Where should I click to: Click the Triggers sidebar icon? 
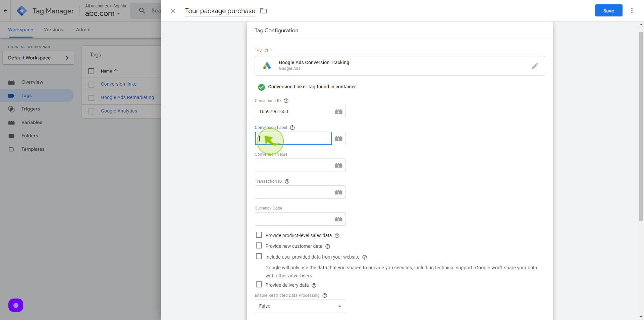click(x=11, y=109)
